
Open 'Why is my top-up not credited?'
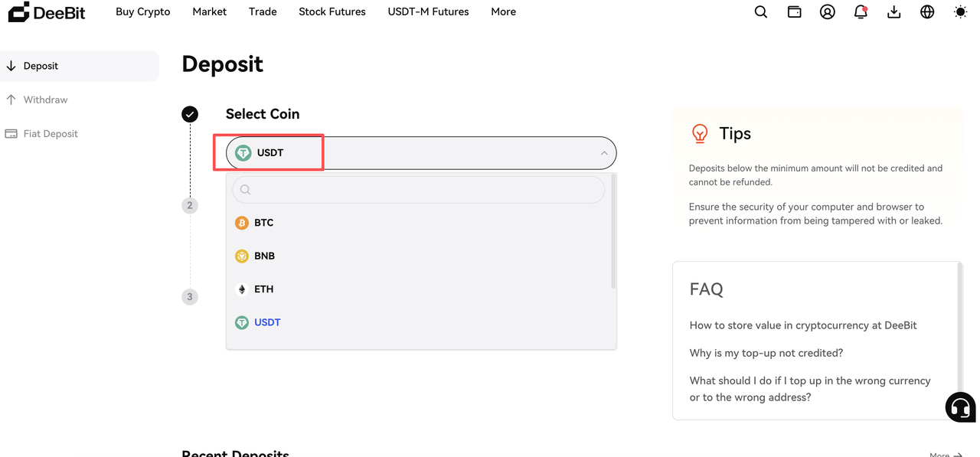tap(766, 353)
